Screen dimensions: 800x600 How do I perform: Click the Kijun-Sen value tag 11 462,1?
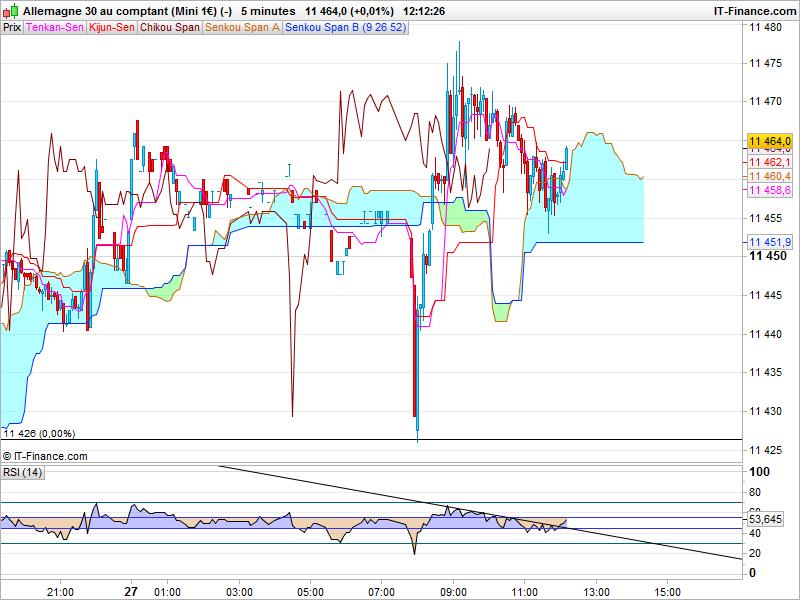(x=770, y=162)
